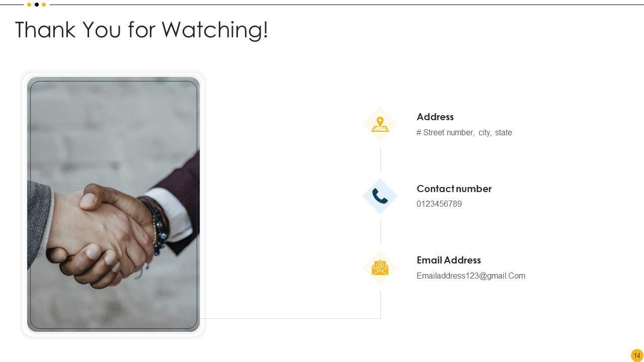Viewport: 644px width, 362px height.
Task: Click the slide number 14 badge
Action: pos(637,355)
